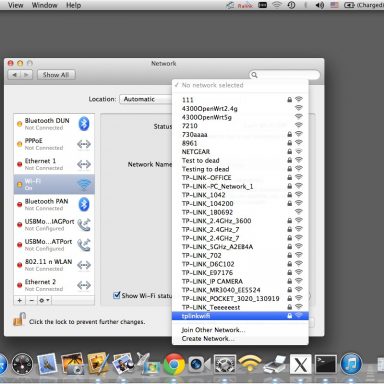This screenshot has height=384, width=384.
Task: Click the Bluetooth DUN Bluetooth icon
Action: [84, 124]
